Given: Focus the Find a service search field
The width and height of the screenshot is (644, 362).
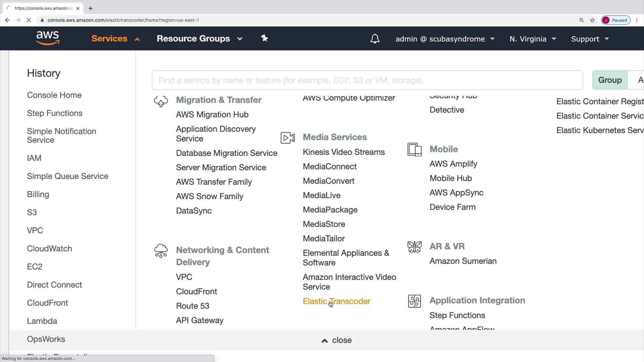Looking at the screenshot, I should pyautogui.click(x=367, y=80).
